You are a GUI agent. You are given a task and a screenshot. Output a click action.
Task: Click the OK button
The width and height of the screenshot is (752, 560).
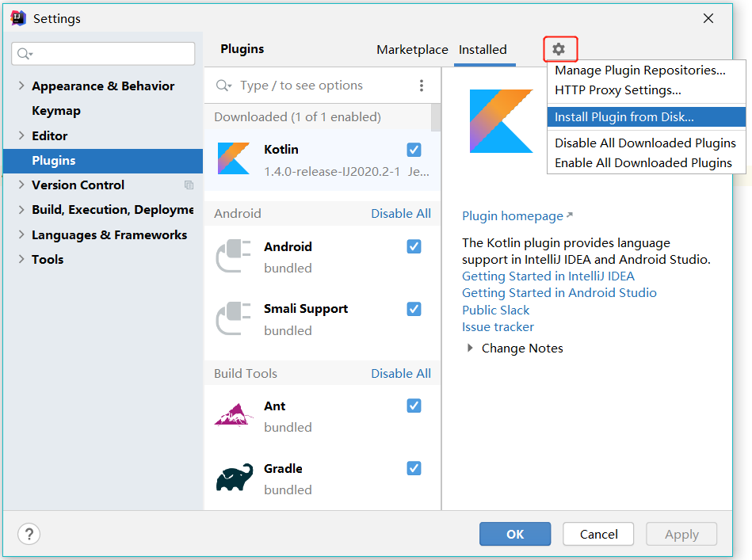click(515, 534)
